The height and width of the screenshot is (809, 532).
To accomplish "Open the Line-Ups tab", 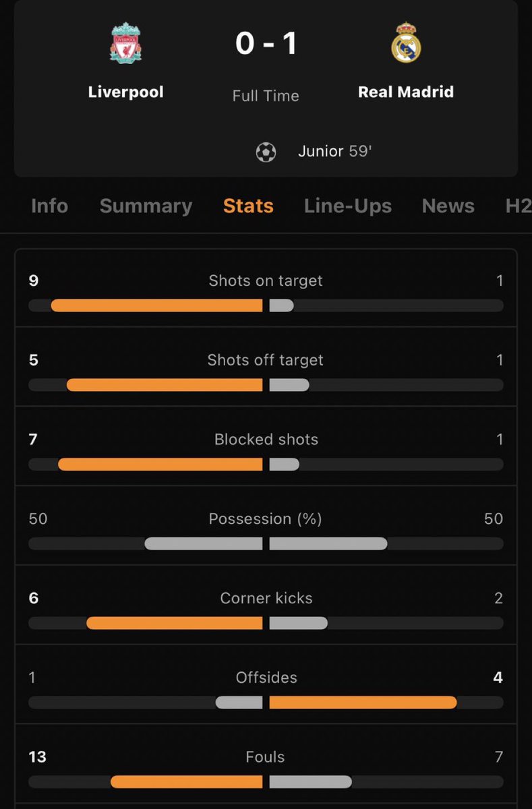I will 347,206.
